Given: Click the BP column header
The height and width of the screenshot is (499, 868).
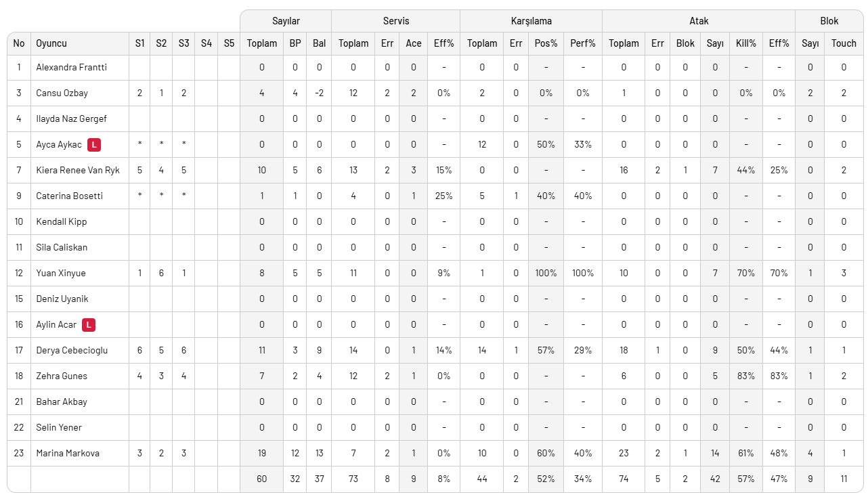Looking at the screenshot, I should click(295, 43).
